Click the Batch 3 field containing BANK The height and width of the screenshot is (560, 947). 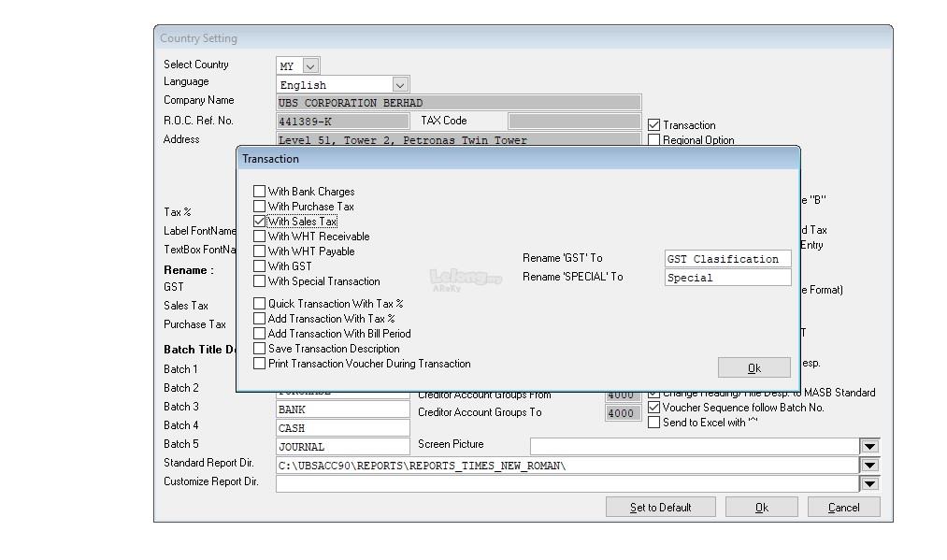click(342, 409)
